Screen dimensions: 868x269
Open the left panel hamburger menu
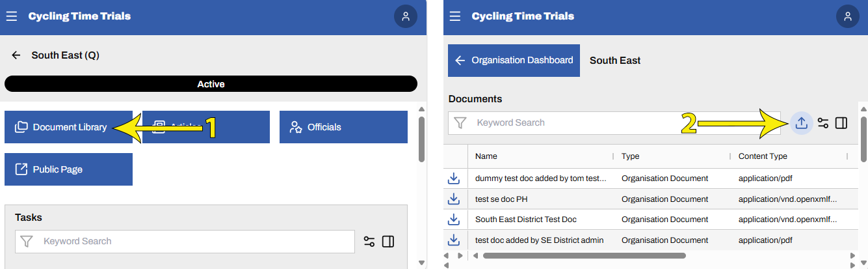[x=12, y=16]
